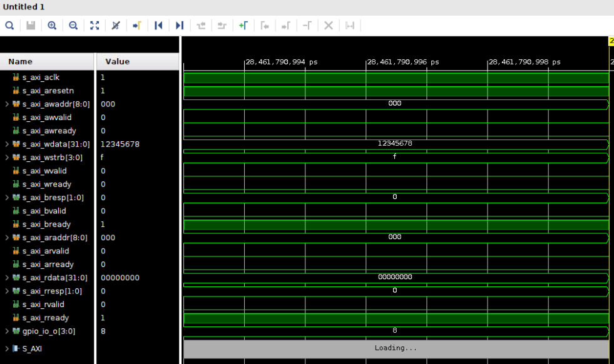The height and width of the screenshot is (364, 614).
Task: Click the s_axi_aclk waveform trace
Action: click(396, 78)
